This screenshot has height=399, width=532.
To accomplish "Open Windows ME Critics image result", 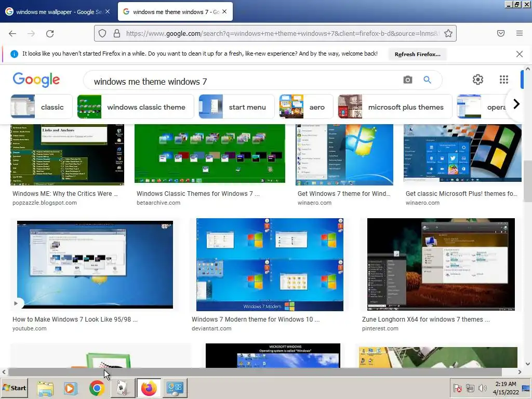I will pyautogui.click(x=67, y=154).
